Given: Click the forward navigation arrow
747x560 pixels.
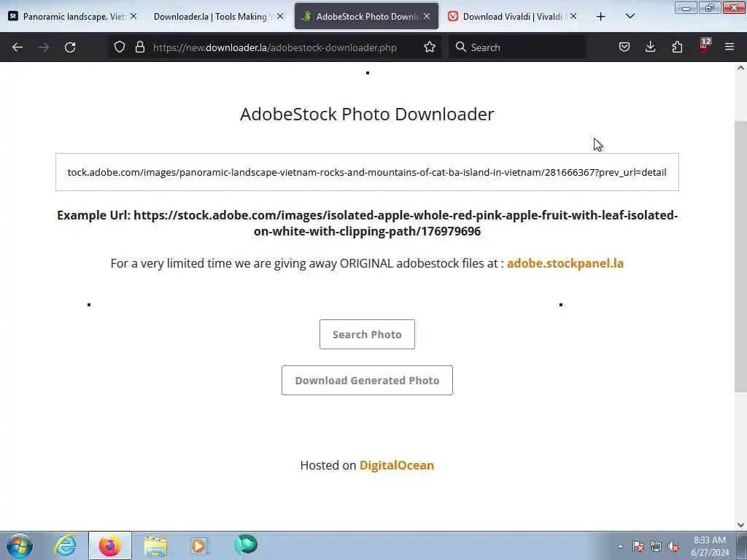Looking at the screenshot, I should pos(44,47).
